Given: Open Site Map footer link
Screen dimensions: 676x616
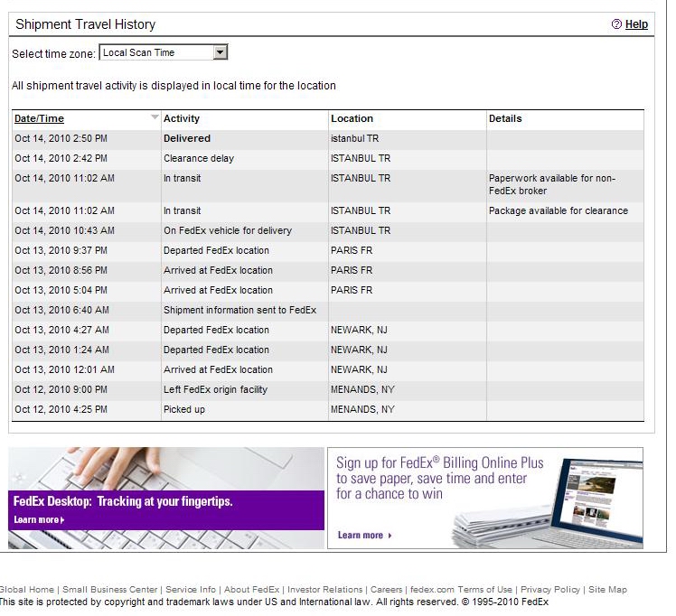Looking at the screenshot, I should coord(608,589).
